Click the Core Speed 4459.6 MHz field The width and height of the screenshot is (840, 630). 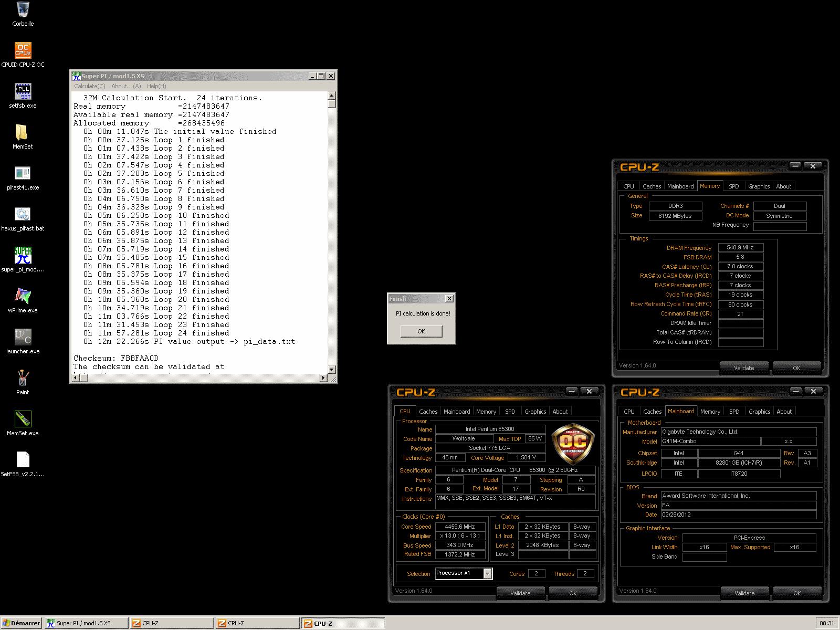tap(460, 527)
